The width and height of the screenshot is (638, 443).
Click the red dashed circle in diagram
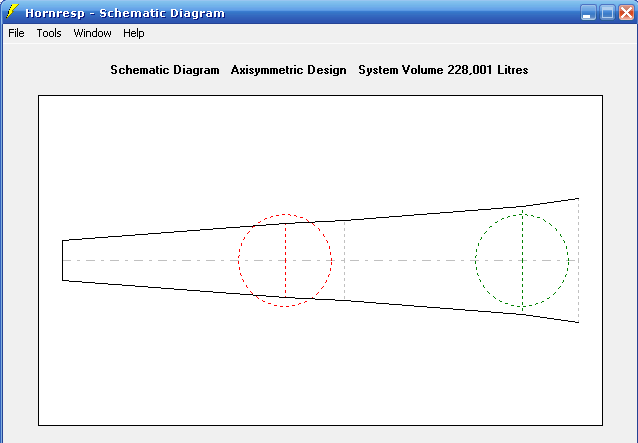(x=285, y=260)
